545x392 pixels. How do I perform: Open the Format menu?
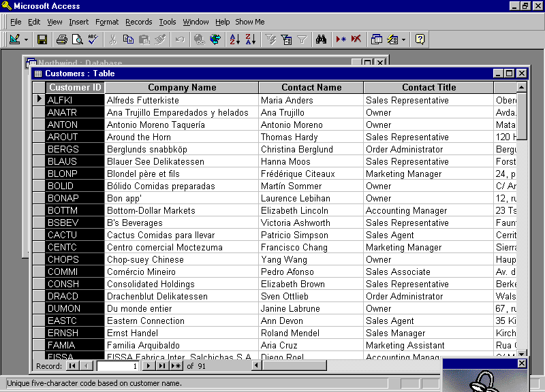(107, 22)
